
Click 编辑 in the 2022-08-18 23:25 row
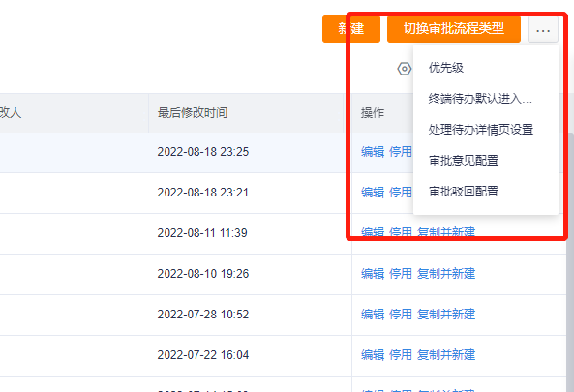(x=373, y=152)
